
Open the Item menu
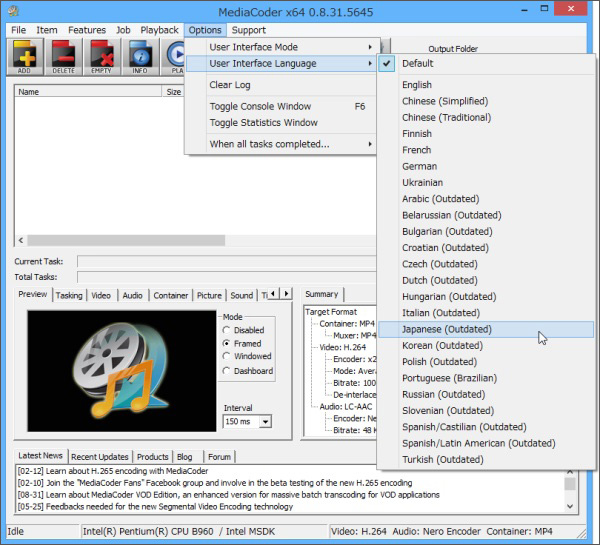[47, 30]
